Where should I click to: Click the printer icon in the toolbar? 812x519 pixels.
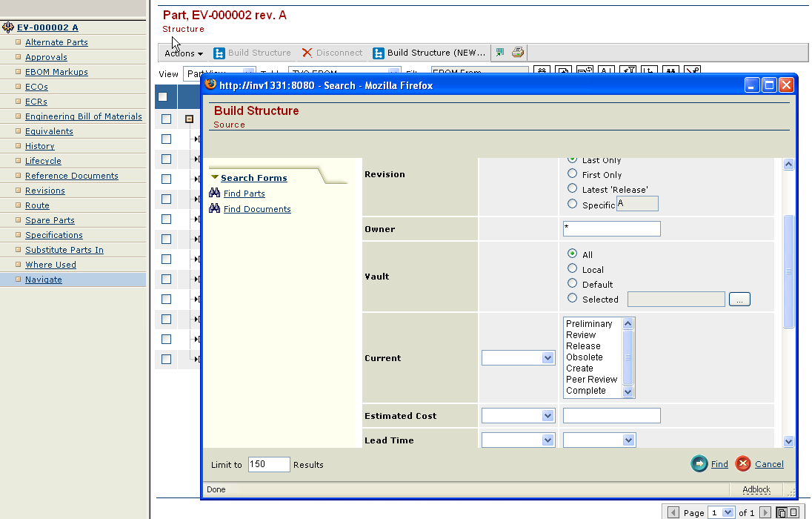click(518, 53)
